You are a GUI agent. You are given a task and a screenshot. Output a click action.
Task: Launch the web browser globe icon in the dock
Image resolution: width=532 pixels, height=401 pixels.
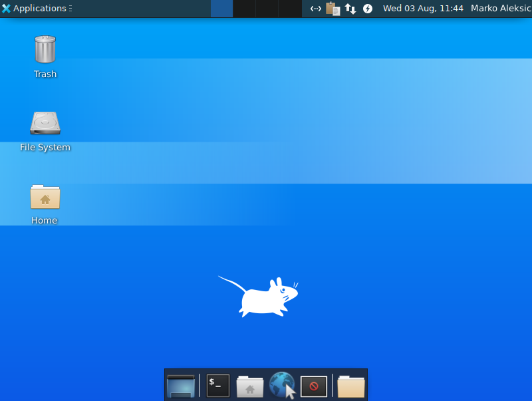coord(282,386)
